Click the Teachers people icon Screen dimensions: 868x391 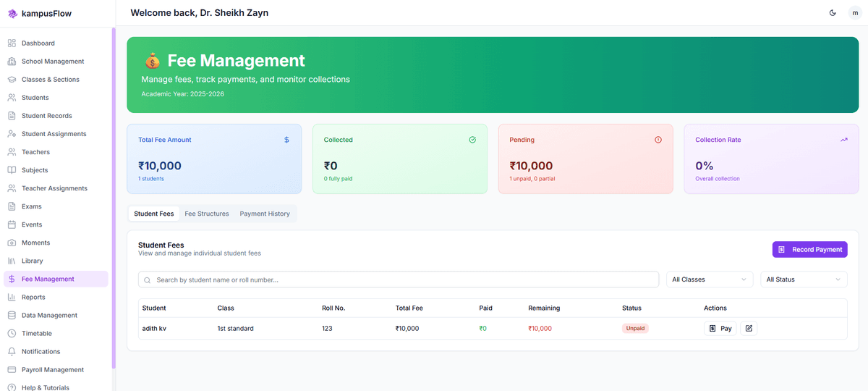pos(12,152)
